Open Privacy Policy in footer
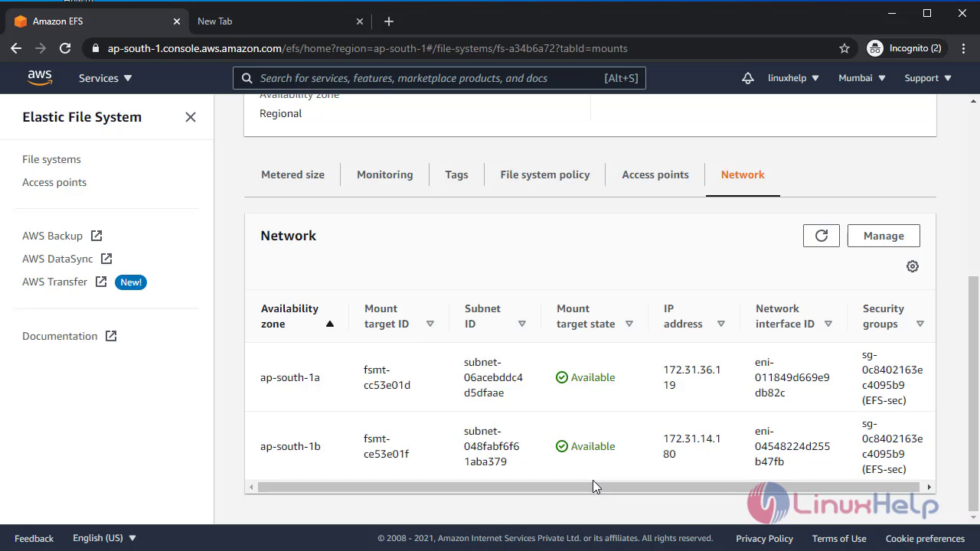The image size is (980, 551). tap(764, 538)
